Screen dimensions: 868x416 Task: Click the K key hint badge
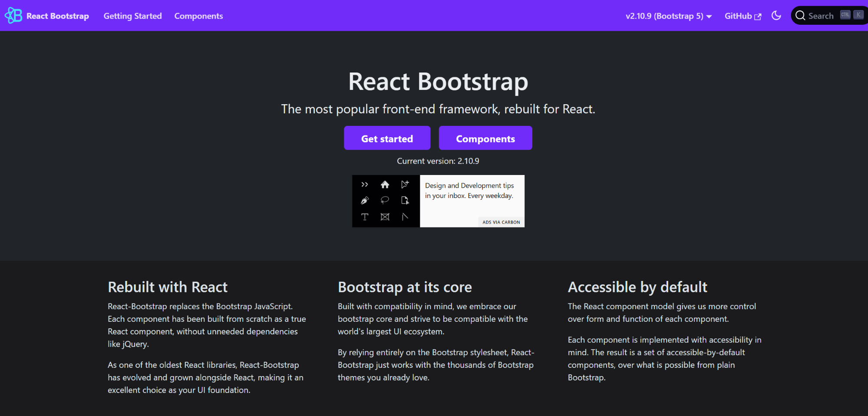858,15
